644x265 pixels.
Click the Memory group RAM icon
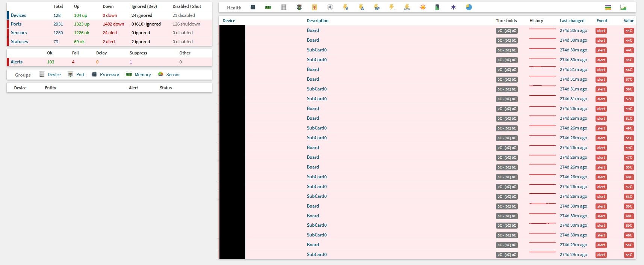point(129,74)
